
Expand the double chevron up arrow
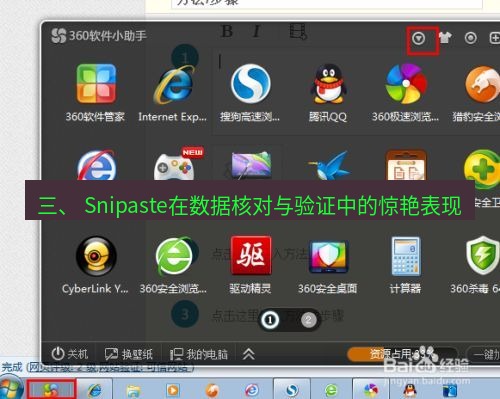tap(249, 354)
